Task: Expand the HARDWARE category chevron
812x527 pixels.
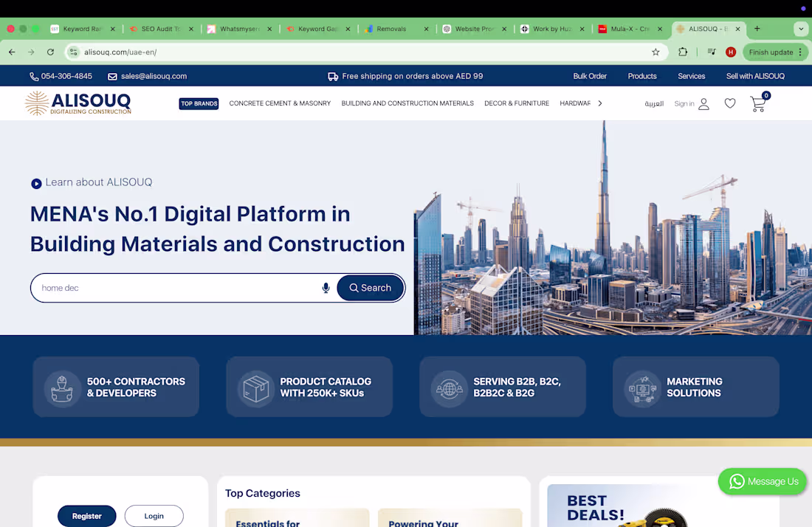Action: [x=600, y=103]
